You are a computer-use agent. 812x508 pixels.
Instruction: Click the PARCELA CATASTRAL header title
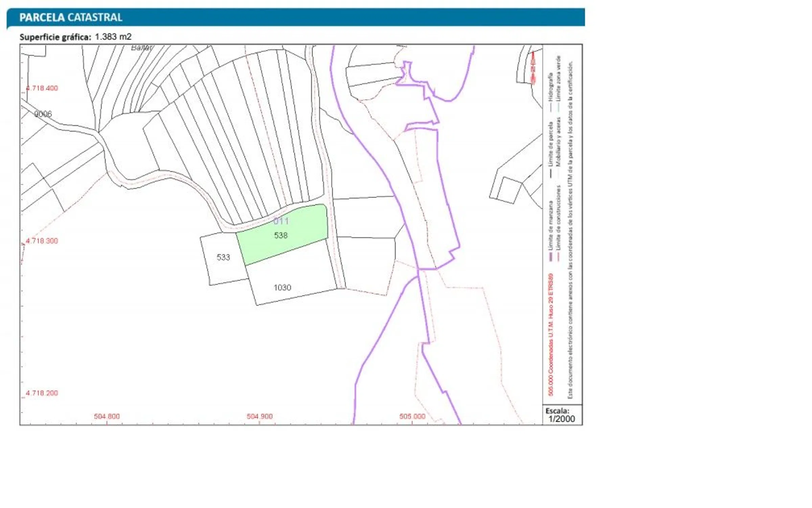coord(71,17)
